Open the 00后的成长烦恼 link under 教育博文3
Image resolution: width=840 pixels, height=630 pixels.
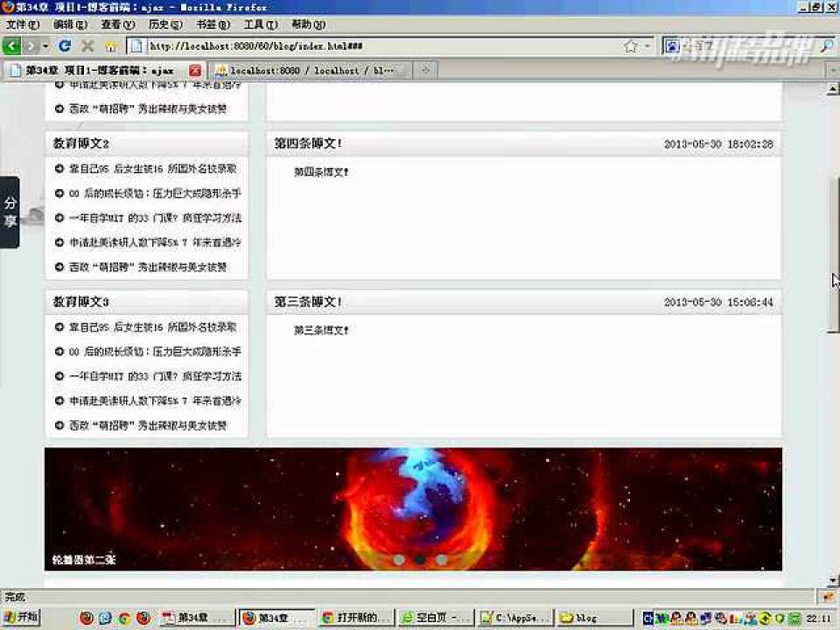pyautogui.click(x=155, y=352)
